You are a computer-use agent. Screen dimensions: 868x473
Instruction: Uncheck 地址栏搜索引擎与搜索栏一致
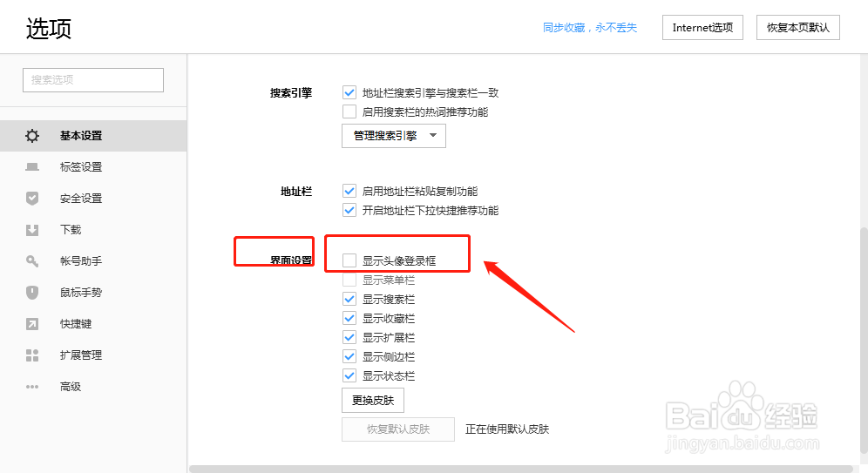click(349, 92)
